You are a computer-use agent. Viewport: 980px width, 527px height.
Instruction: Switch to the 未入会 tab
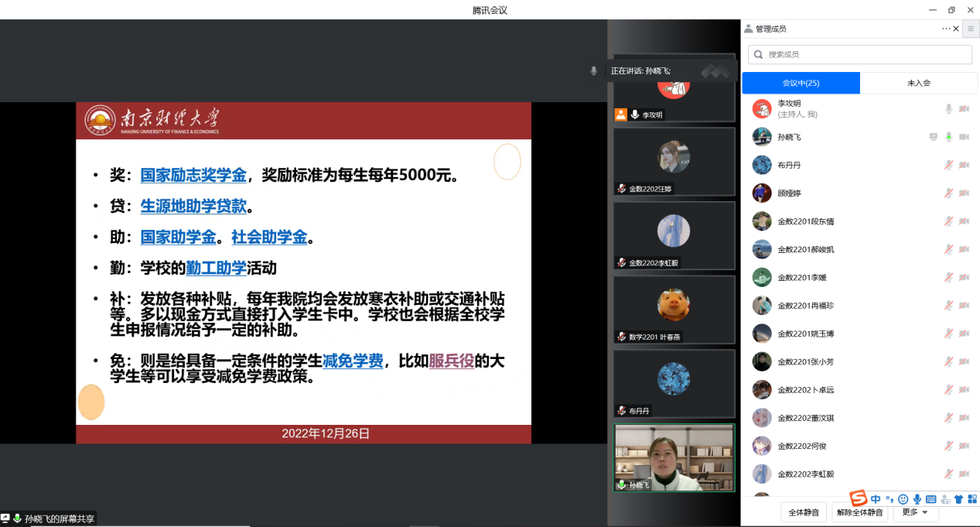pyautogui.click(x=918, y=83)
